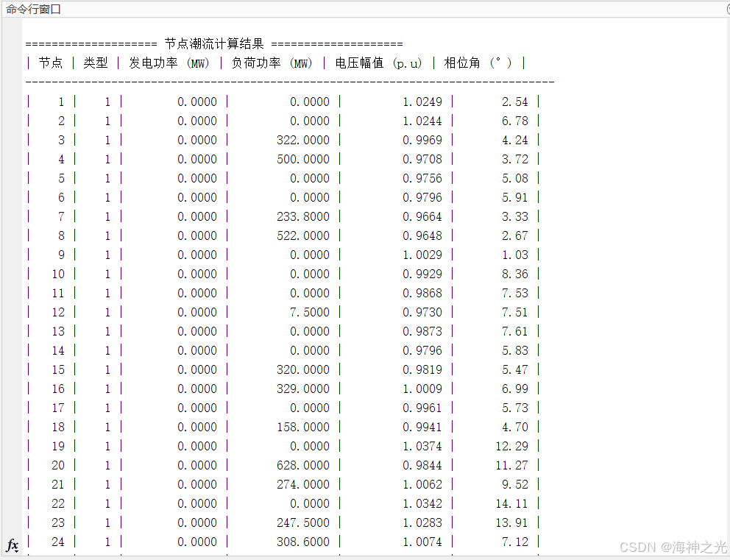Click voltage magnitude 1.0342
The width and height of the screenshot is (730, 560).
click(x=422, y=503)
